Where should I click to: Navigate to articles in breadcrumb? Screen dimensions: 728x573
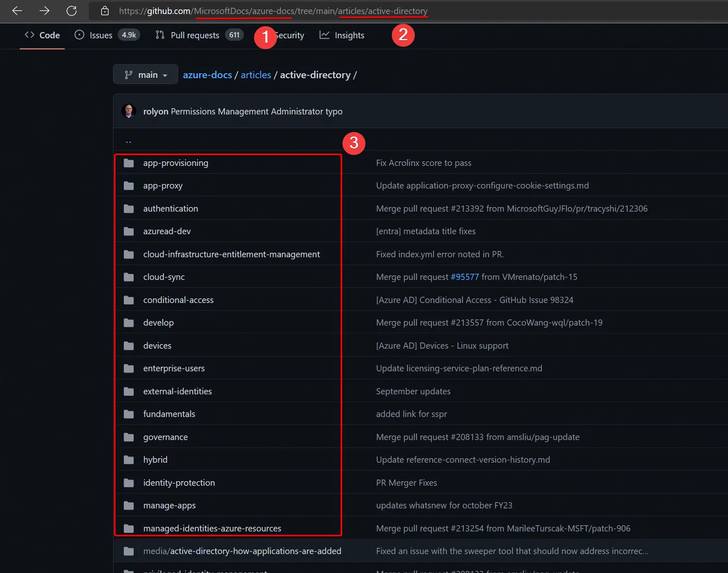pyautogui.click(x=256, y=75)
